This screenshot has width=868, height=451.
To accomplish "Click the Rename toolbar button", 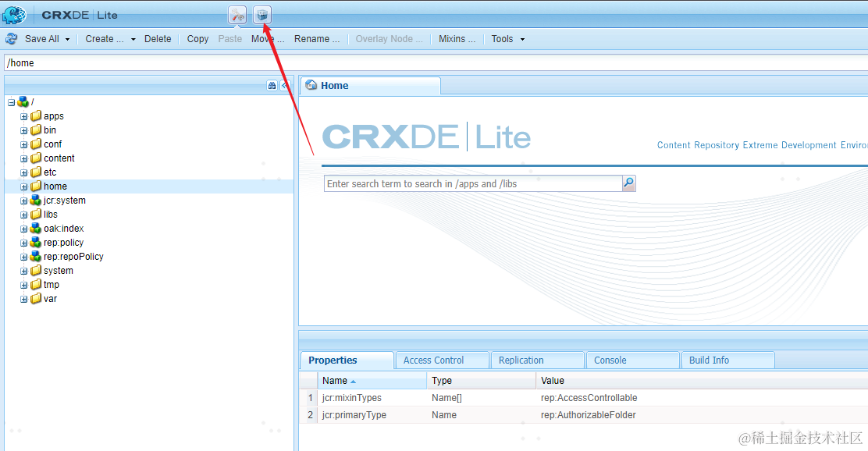I will point(317,39).
